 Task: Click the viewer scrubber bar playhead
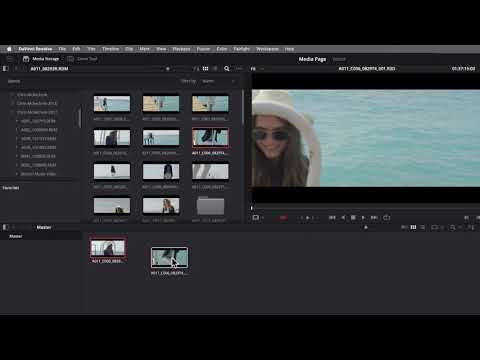click(252, 208)
